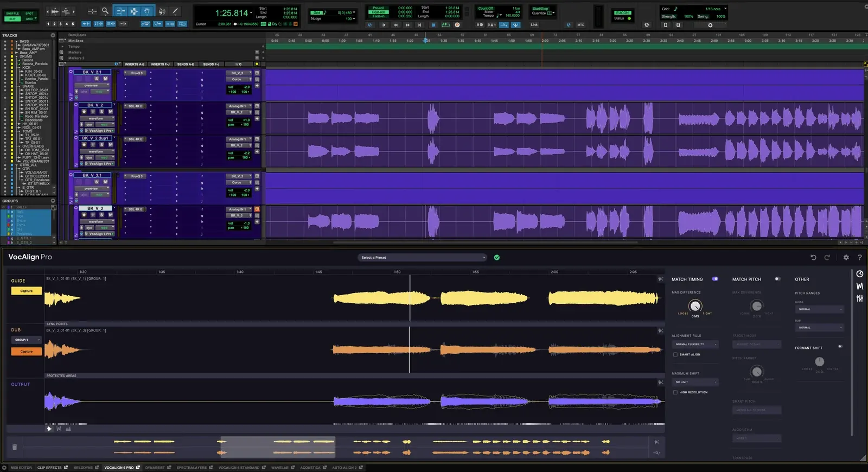Select the Trim tool

120,11
